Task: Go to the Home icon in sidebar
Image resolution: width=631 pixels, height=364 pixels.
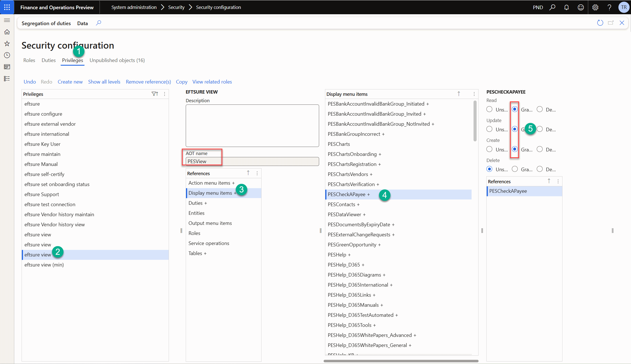Action: 7,32
